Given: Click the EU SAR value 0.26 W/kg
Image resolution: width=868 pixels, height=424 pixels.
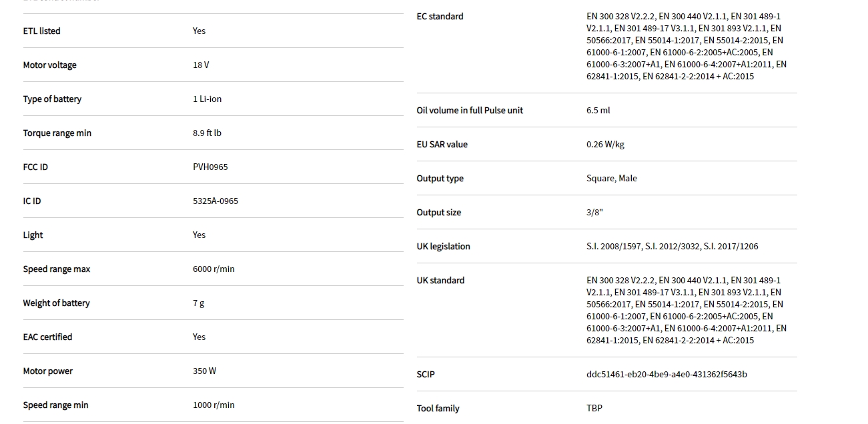Looking at the screenshot, I should (x=605, y=145).
